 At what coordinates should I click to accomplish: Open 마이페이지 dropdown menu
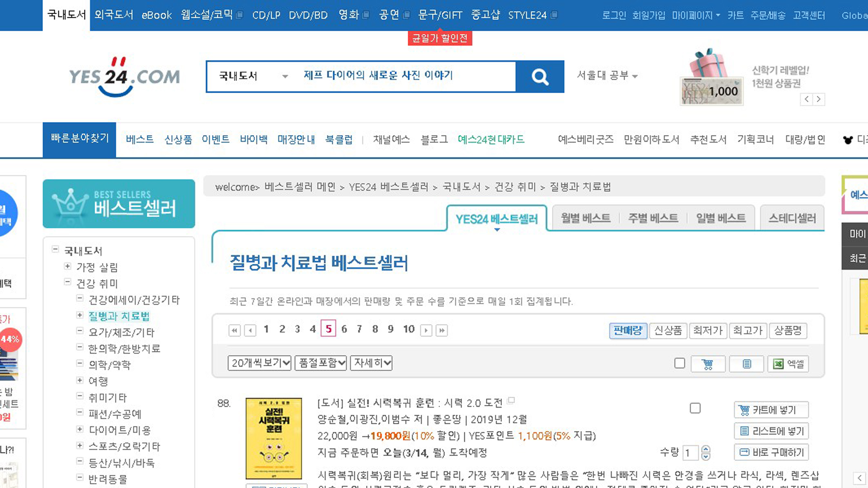tap(696, 15)
